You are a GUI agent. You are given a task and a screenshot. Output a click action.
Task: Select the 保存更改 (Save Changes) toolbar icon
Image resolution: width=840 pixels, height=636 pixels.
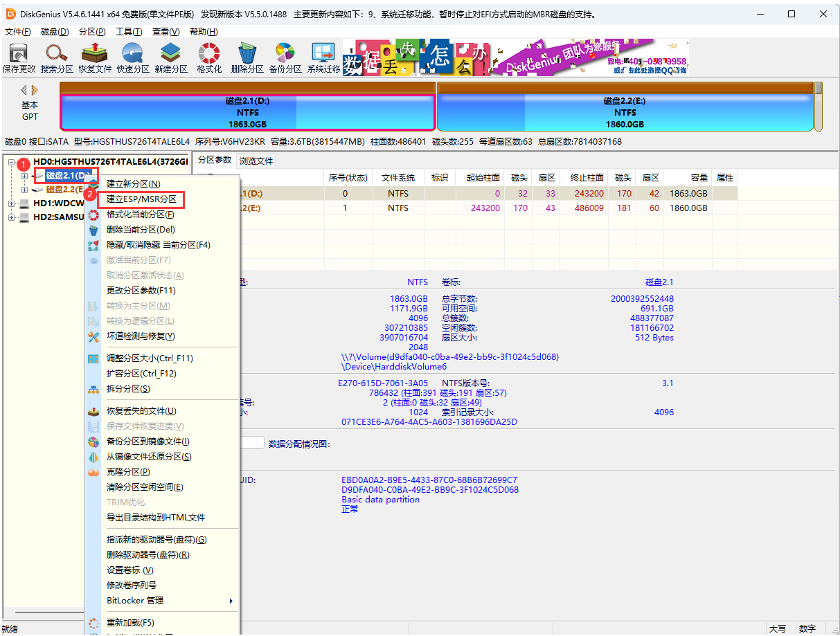click(19, 57)
